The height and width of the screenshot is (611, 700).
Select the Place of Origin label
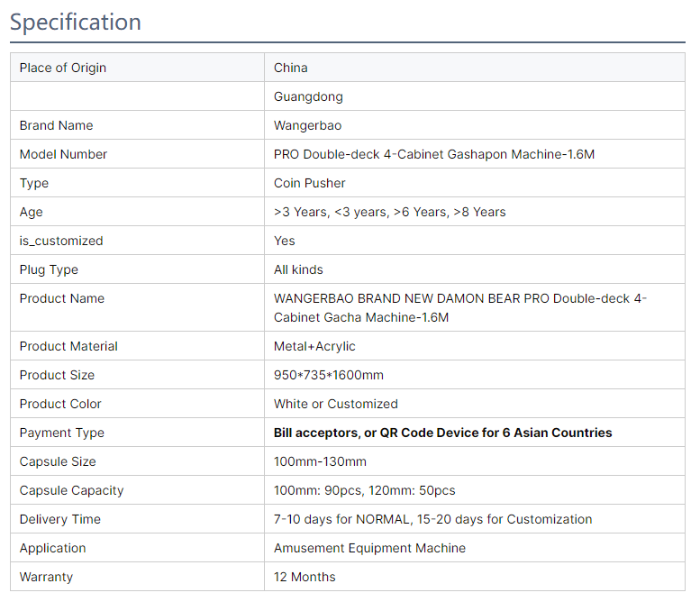pyautogui.click(x=63, y=68)
